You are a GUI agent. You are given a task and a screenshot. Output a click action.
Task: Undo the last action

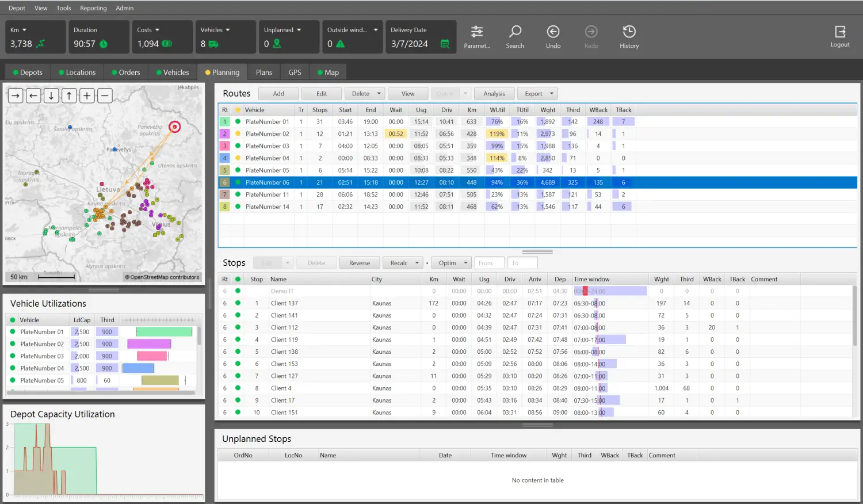coord(553,32)
